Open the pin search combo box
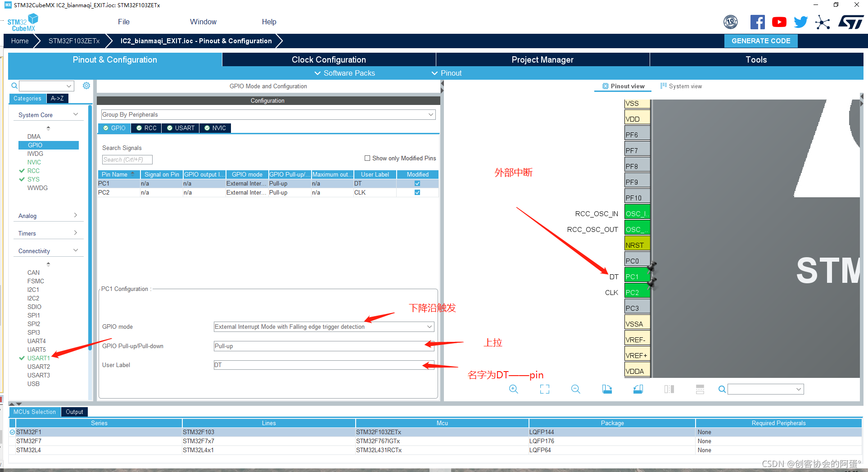Image resolution: width=868 pixels, height=472 pixels. 765,389
